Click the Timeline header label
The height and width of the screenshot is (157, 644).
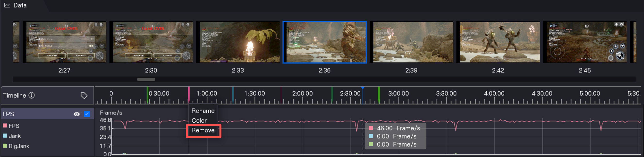(15, 95)
